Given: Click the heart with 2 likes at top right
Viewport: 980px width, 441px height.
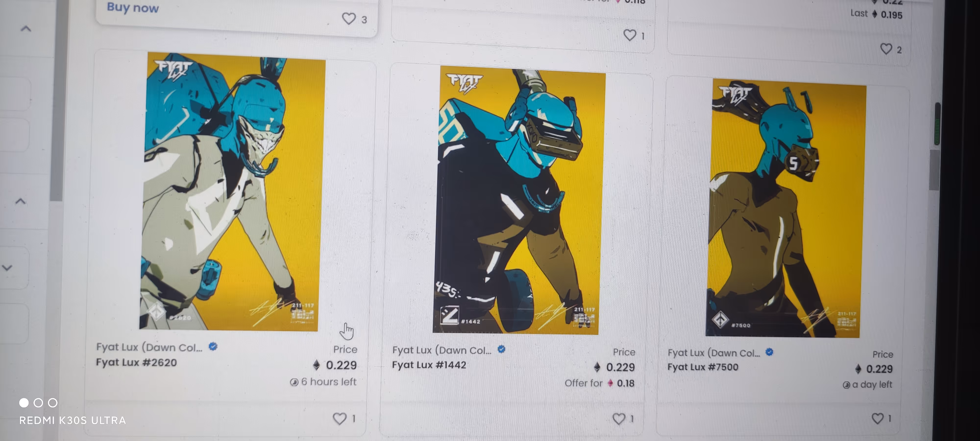Looking at the screenshot, I should point(886,49).
